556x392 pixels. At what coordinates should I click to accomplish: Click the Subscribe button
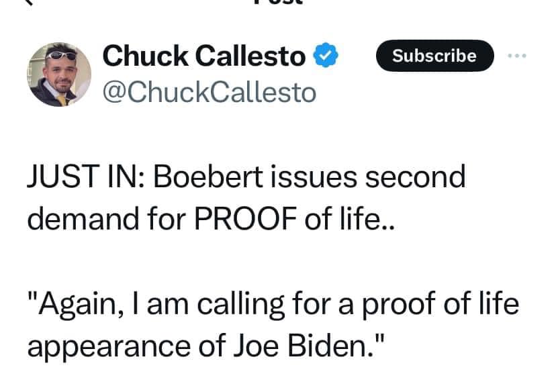434,56
